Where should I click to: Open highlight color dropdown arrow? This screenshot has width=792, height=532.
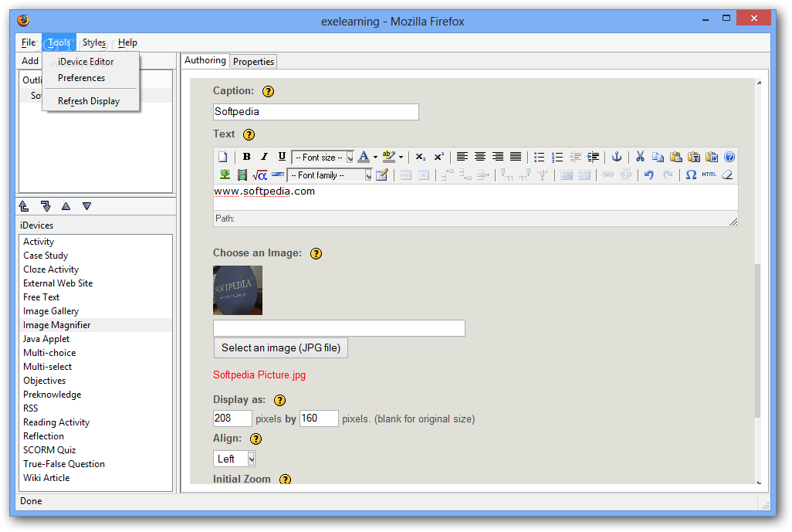tap(401, 157)
